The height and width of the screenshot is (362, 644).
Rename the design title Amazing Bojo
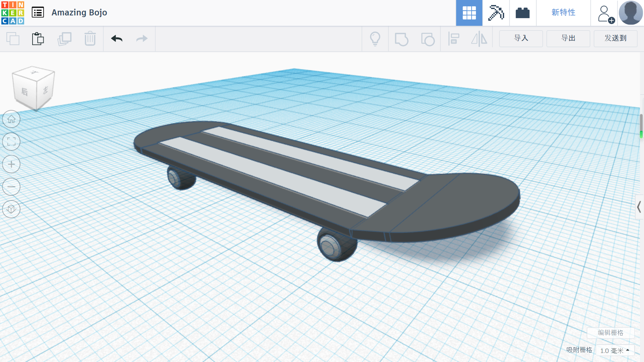pyautogui.click(x=79, y=13)
